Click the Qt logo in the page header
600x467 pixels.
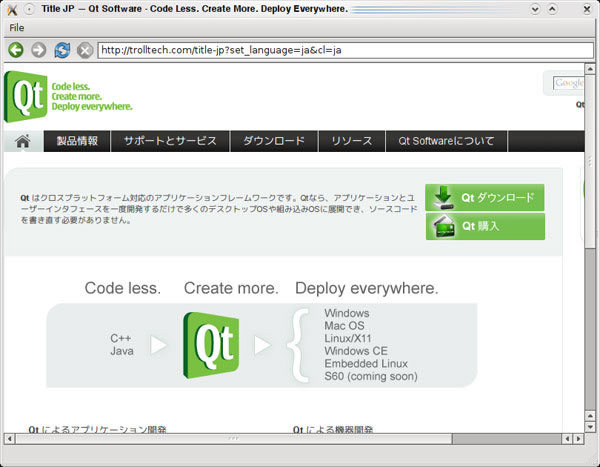pyautogui.click(x=25, y=96)
